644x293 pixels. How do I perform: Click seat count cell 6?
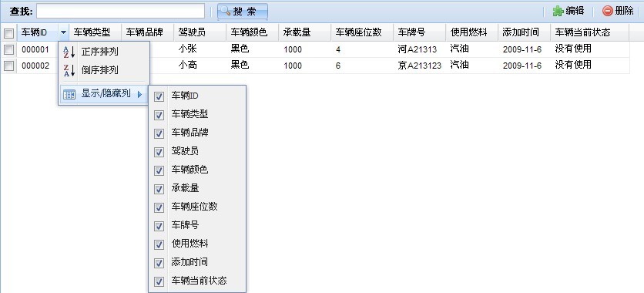(338, 66)
